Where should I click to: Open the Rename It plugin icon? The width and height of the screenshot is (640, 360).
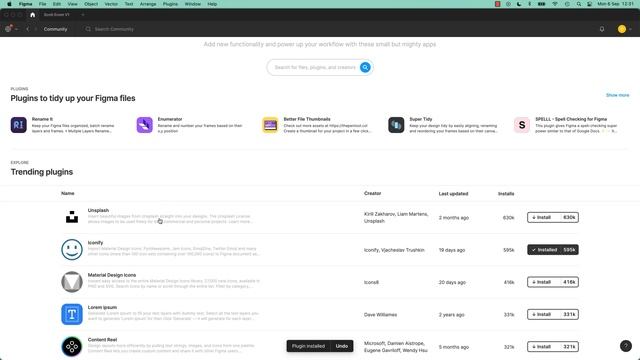18,125
